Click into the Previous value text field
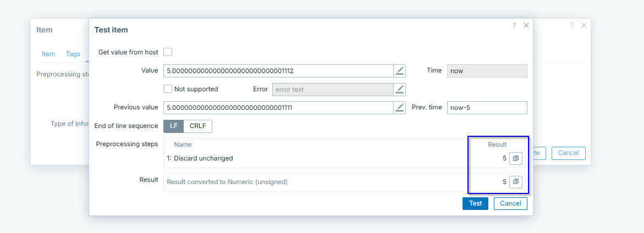644x233 pixels. click(x=278, y=108)
